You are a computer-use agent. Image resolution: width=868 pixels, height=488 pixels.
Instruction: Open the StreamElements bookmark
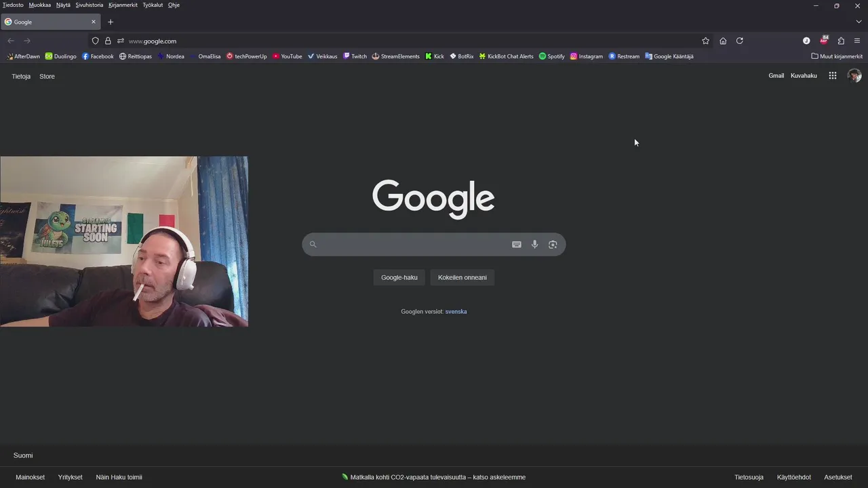click(396, 56)
